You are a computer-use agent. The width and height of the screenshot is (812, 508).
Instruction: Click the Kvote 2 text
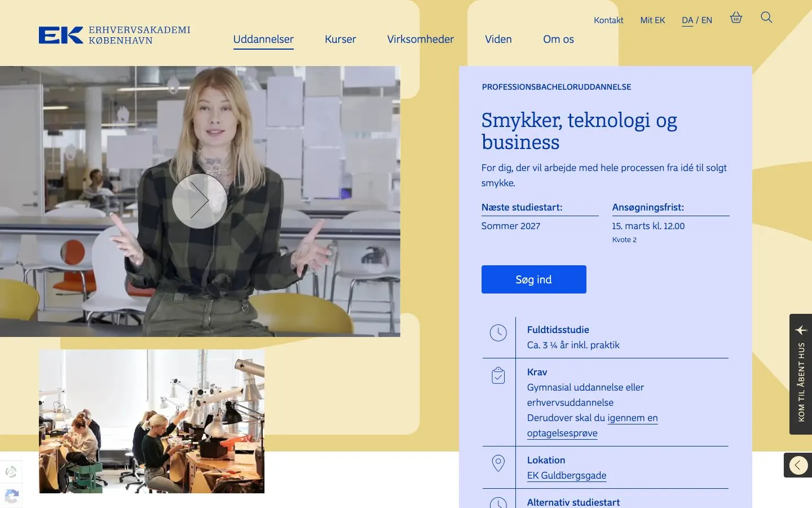tap(624, 240)
